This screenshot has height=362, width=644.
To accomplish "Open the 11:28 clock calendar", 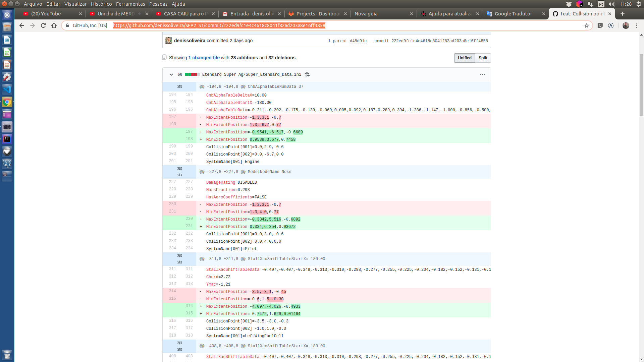I will pyautogui.click(x=626, y=4).
